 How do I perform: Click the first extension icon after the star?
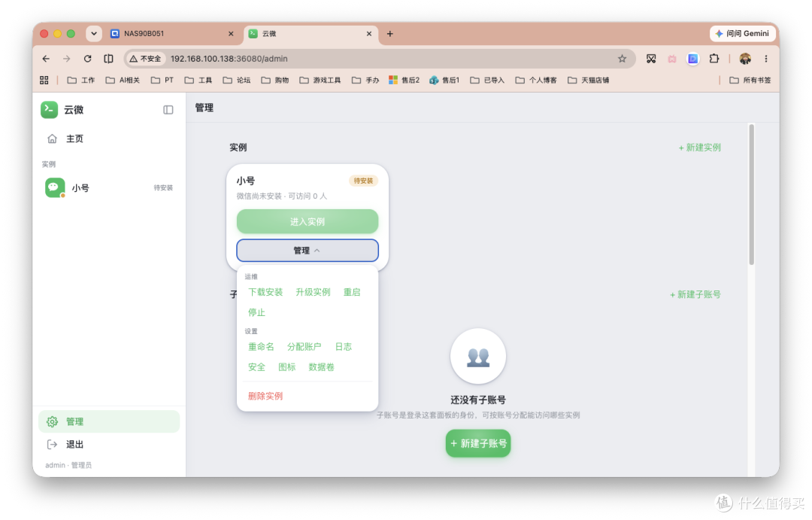coord(651,59)
